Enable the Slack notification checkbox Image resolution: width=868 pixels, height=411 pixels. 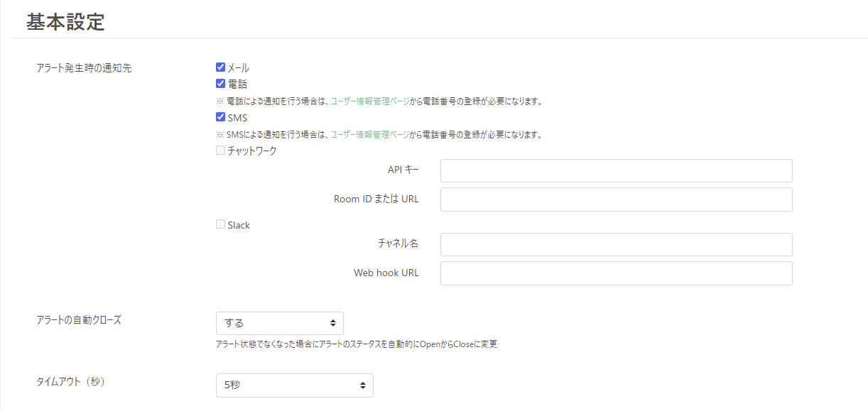(x=221, y=224)
